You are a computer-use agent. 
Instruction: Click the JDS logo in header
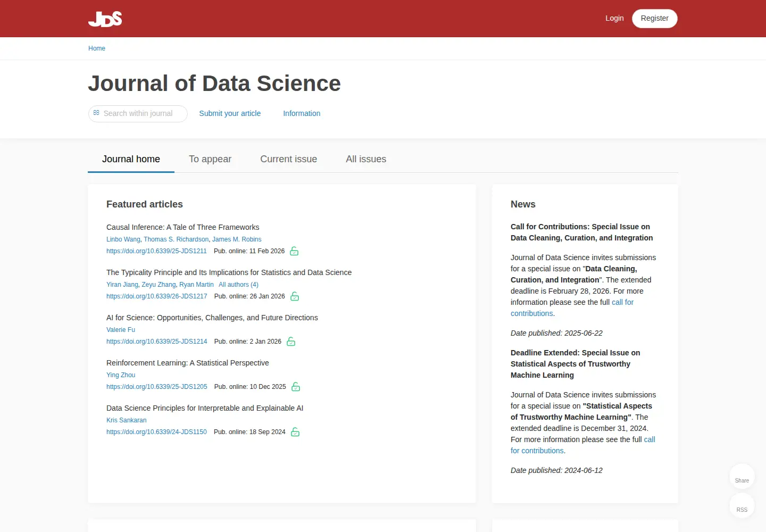(105, 19)
